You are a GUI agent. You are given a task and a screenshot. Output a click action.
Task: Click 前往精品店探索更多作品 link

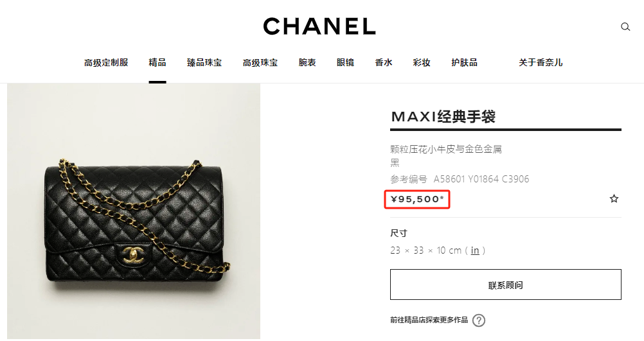click(429, 320)
